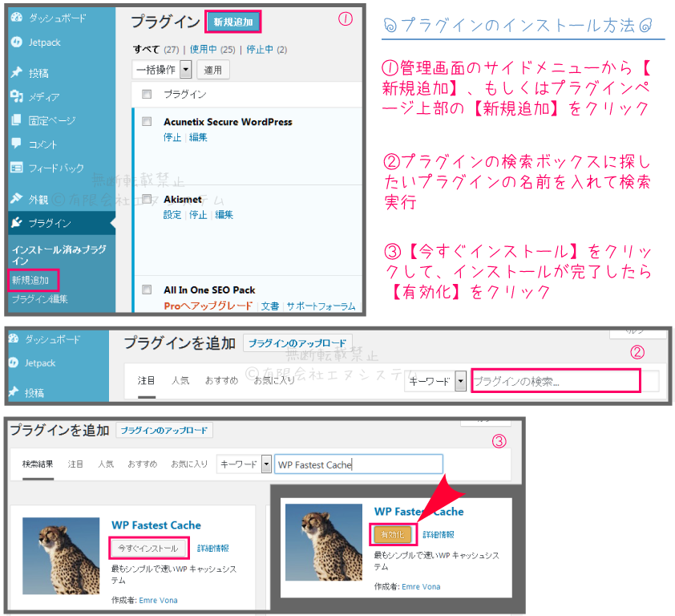Image resolution: width=675 pixels, height=616 pixels.
Task: Click the search field containing WP Fastest Cache
Action: 358,464
